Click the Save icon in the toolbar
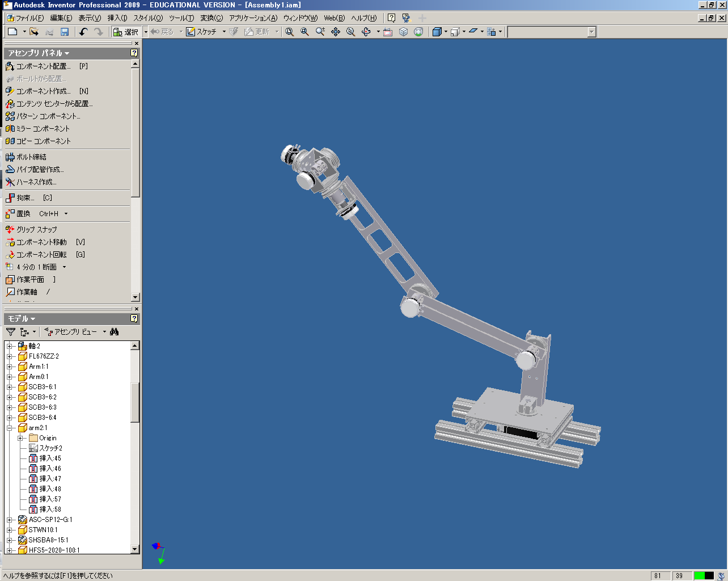This screenshot has height=581, width=728. tap(65, 32)
